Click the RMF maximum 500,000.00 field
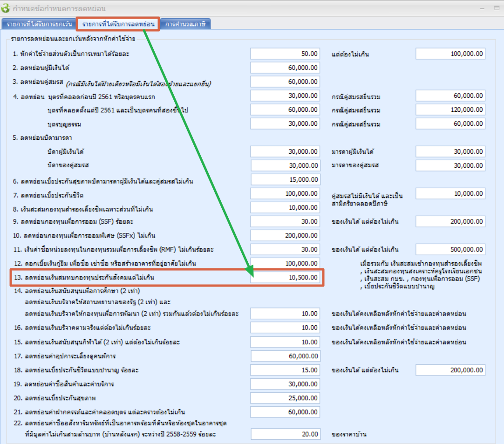Viewport: 504px width, 444px height. coord(450,249)
